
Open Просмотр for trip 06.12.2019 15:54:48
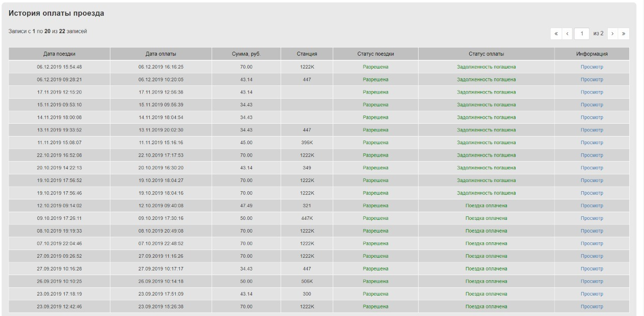[x=592, y=67]
